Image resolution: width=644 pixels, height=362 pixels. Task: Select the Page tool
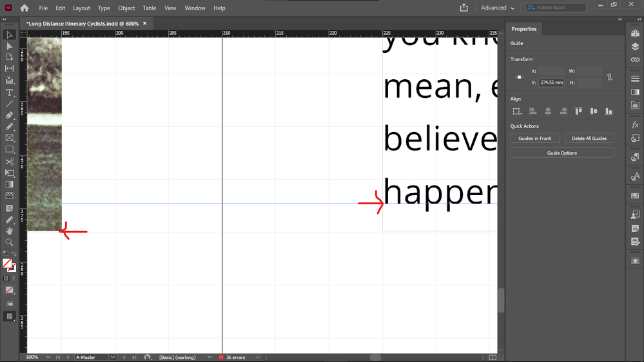(x=10, y=57)
